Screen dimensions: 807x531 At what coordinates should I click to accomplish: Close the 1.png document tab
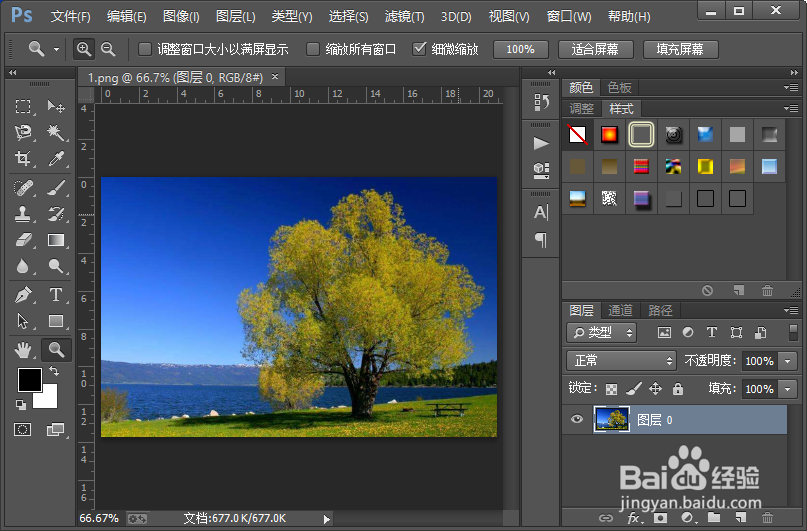[275, 77]
